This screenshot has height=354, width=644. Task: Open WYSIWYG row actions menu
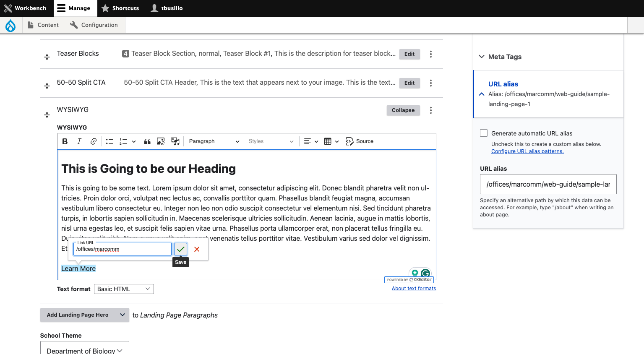coord(431,110)
